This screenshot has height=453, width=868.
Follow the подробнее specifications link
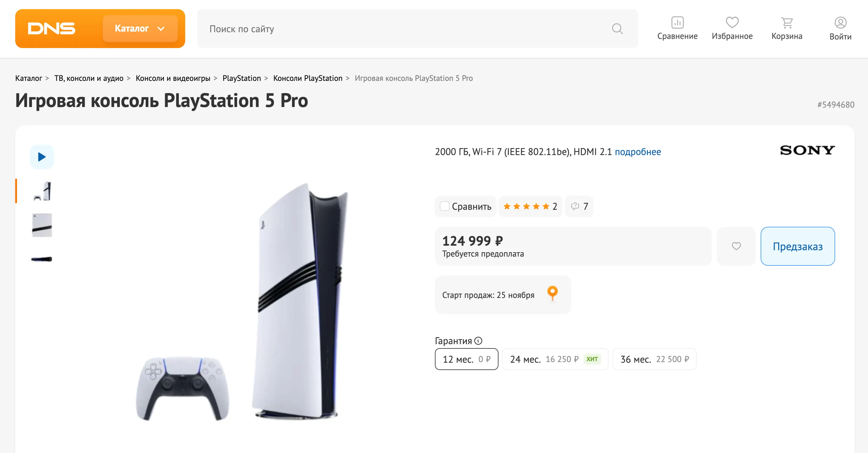[637, 152]
